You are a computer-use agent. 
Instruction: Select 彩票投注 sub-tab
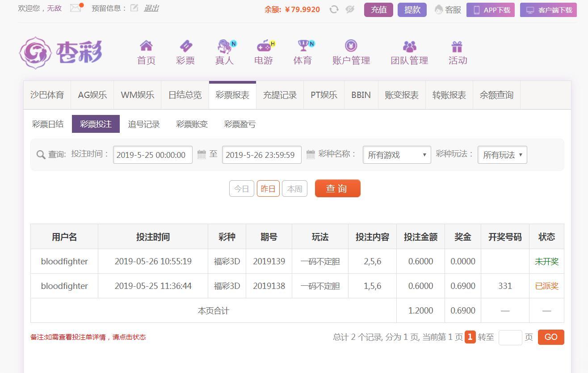click(96, 124)
